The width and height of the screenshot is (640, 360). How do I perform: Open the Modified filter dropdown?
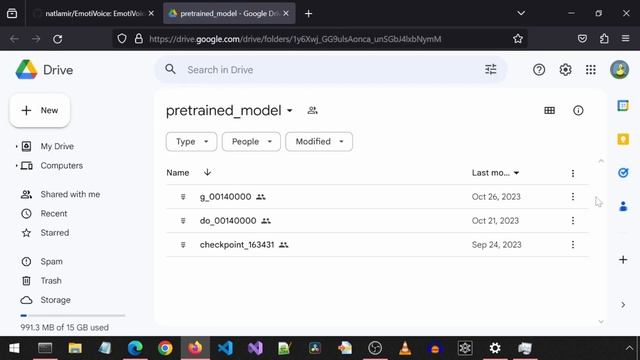pos(319,142)
